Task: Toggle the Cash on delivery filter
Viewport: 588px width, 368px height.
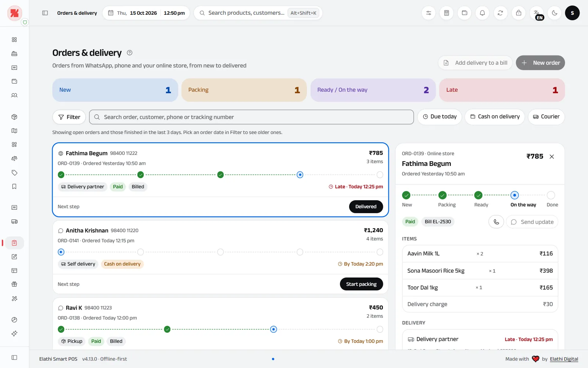Action: tap(495, 117)
